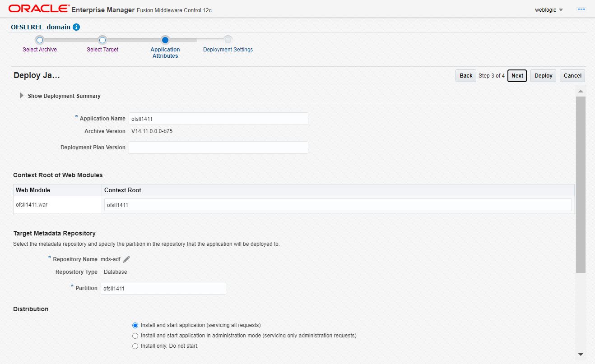Expand Show Deployment Summary section
595x364 pixels.
click(x=21, y=96)
